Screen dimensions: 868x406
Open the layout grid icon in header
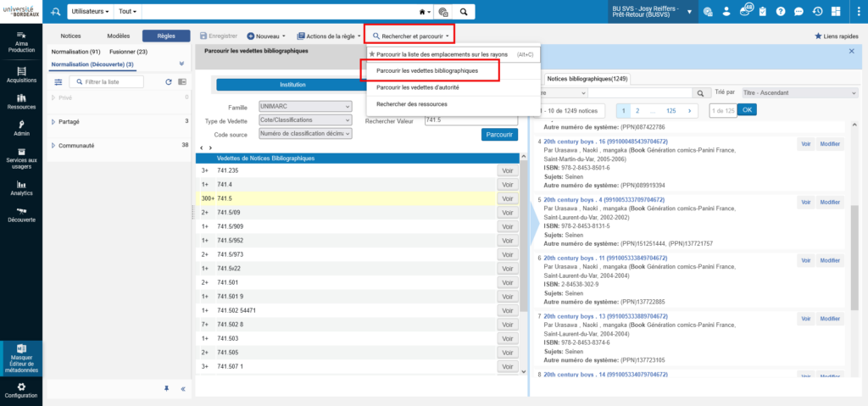click(x=836, y=12)
